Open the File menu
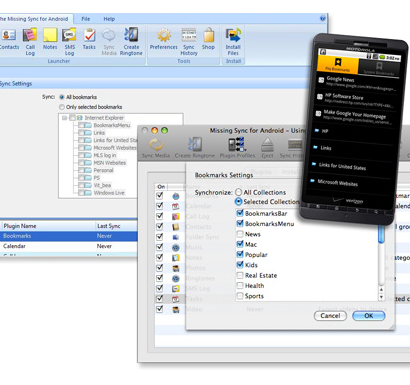410x385 pixels. pos(86,19)
